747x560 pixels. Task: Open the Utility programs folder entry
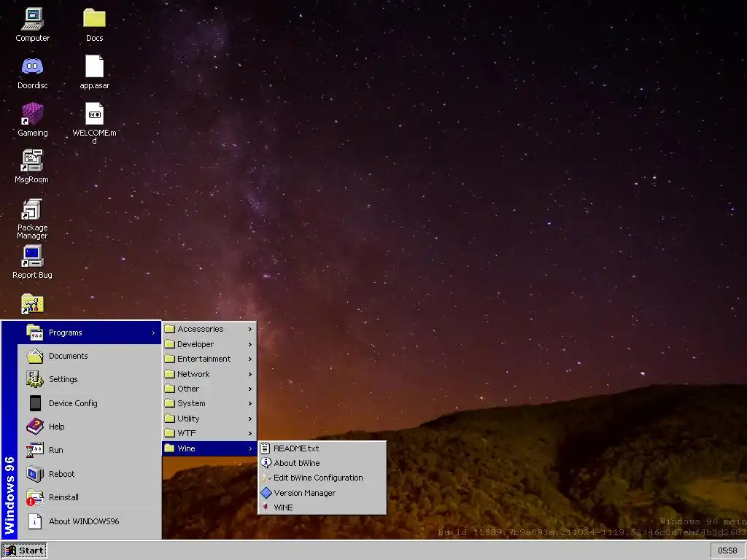click(209, 419)
